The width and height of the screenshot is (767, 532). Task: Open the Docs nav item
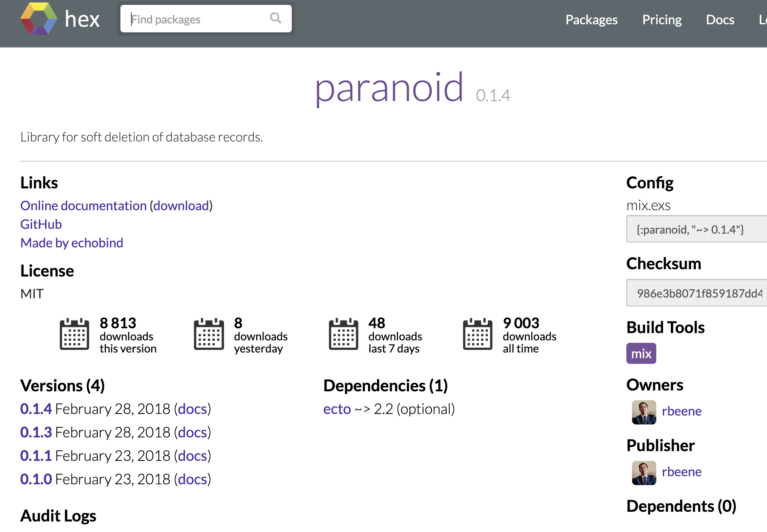720,19
